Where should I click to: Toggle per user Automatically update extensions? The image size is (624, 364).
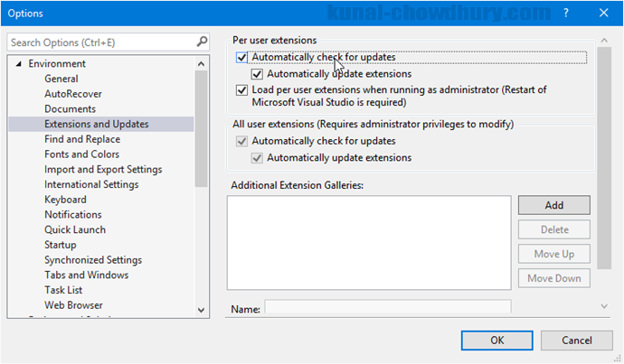257,74
